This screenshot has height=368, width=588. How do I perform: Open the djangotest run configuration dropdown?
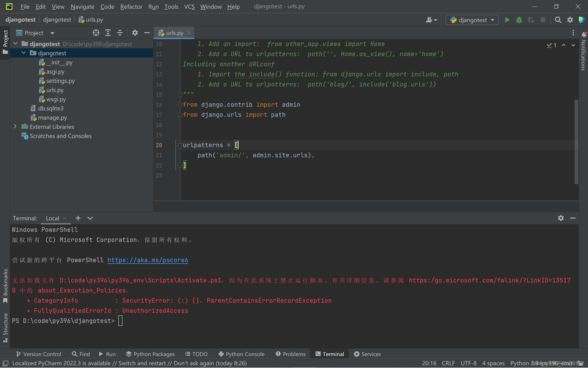(472, 20)
